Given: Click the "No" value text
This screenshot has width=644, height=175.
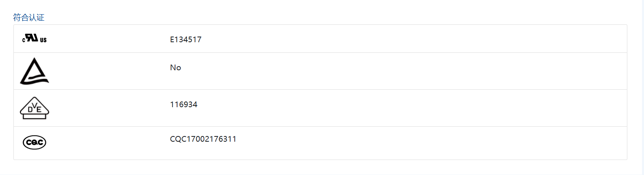Looking at the screenshot, I should [175, 67].
